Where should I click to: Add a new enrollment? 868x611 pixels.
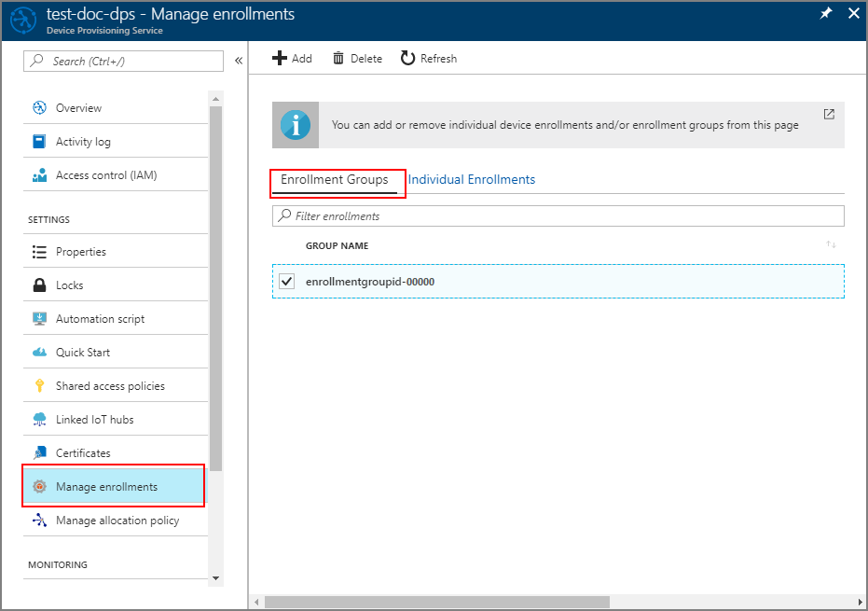(x=292, y=59)
